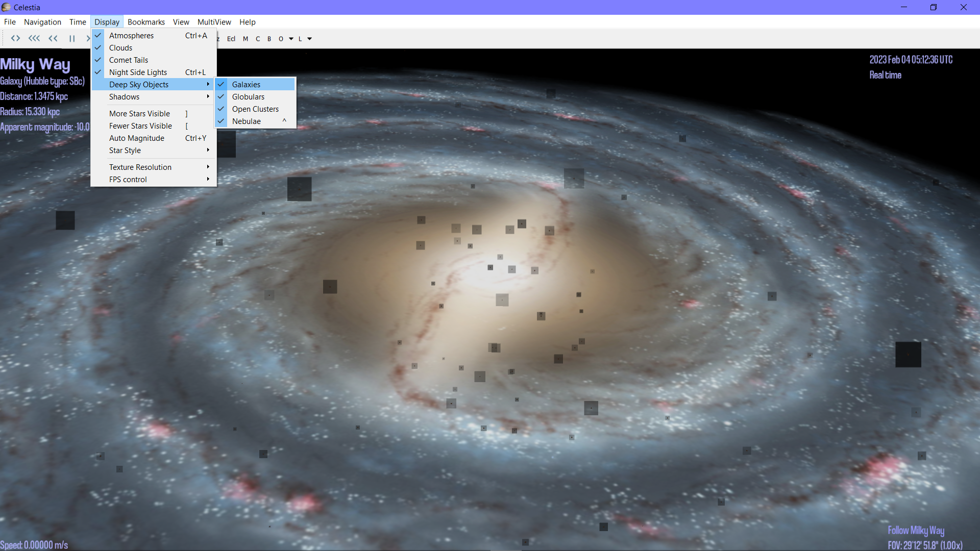This screenshot has height=551, width=980.
Task: Click the date and UTC time display
Action: click(x=911, y=60)
